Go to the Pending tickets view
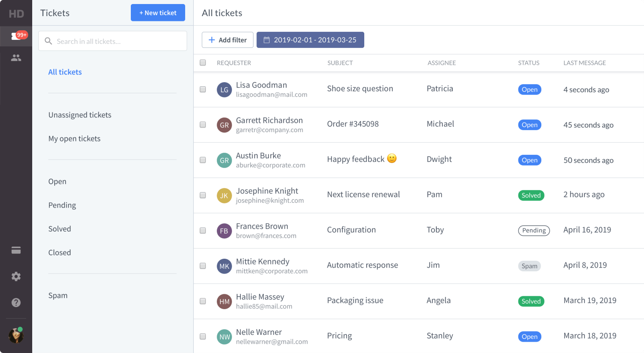 (x=62, y=205)
